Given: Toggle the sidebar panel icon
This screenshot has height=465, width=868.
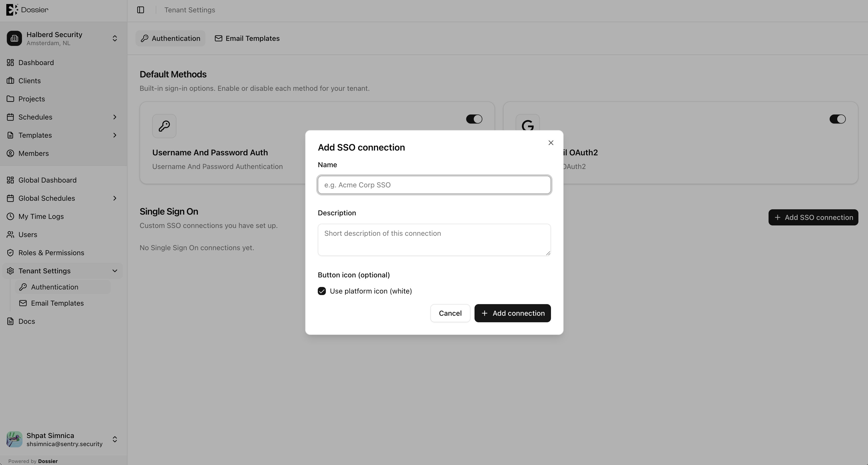Looking at the screenshot, I should click(141, 10).
